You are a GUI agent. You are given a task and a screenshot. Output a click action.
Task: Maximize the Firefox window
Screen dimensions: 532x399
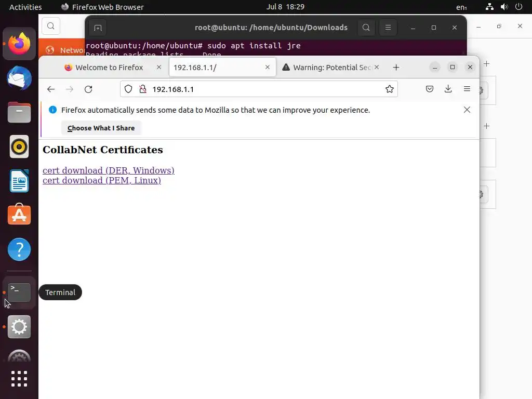(453, 67)
